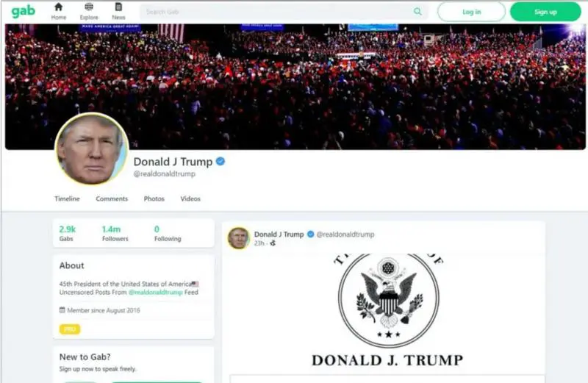Viewport: 588px width, 383px height.
Task: Click the verified badge beside profile name
Action: 220,161
